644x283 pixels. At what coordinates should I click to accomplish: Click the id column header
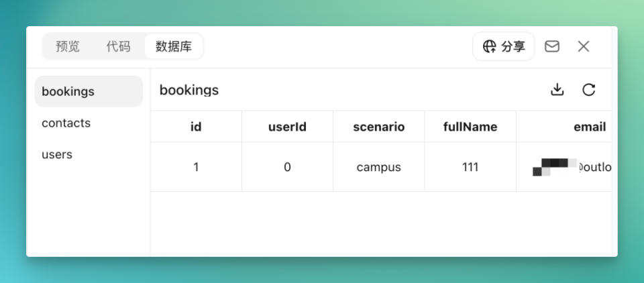point(196,127)
